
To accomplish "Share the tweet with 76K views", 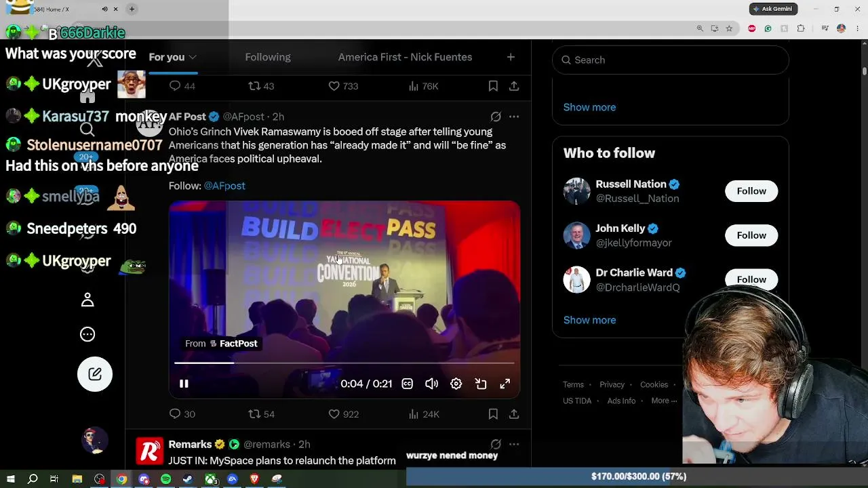I will [514, 86].
